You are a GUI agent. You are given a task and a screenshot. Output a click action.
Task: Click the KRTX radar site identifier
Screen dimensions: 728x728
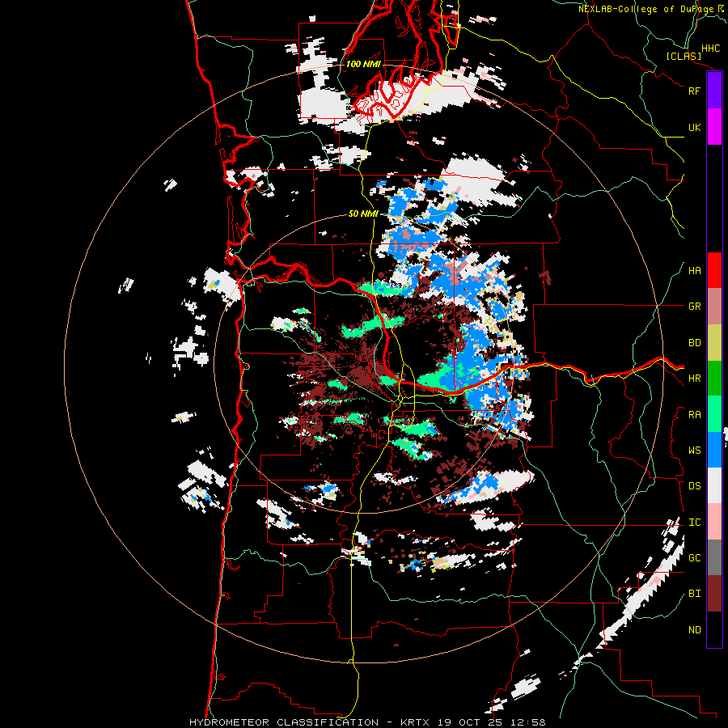tap(417, 722)
